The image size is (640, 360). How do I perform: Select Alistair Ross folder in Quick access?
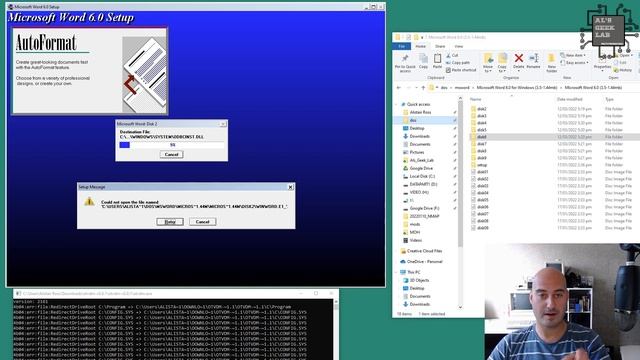click(x=417, y=112)
